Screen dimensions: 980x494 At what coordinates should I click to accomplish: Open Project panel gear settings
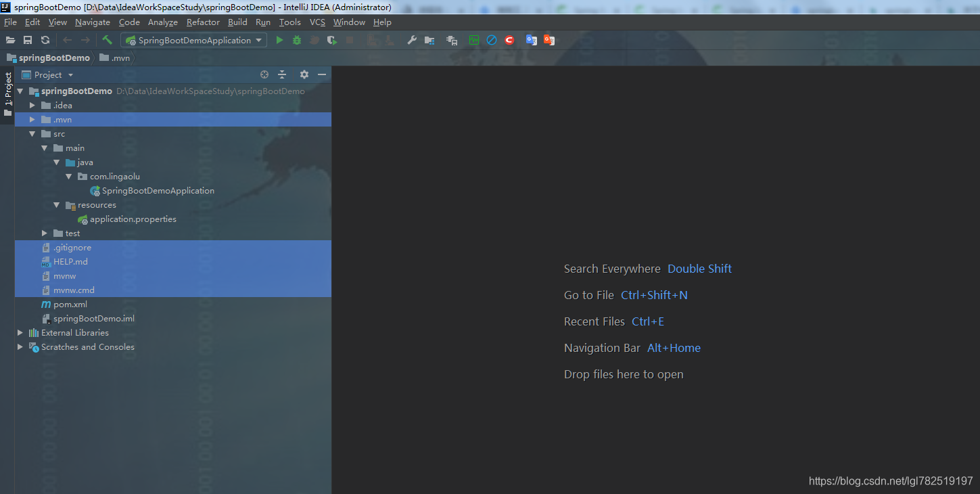[304, 74]
